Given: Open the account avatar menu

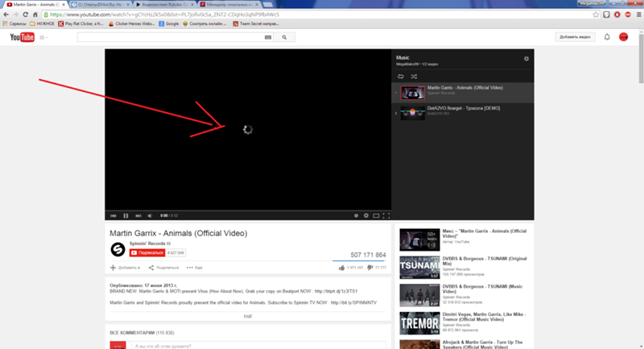Looking at the screenshot, I should coord(623,37).
